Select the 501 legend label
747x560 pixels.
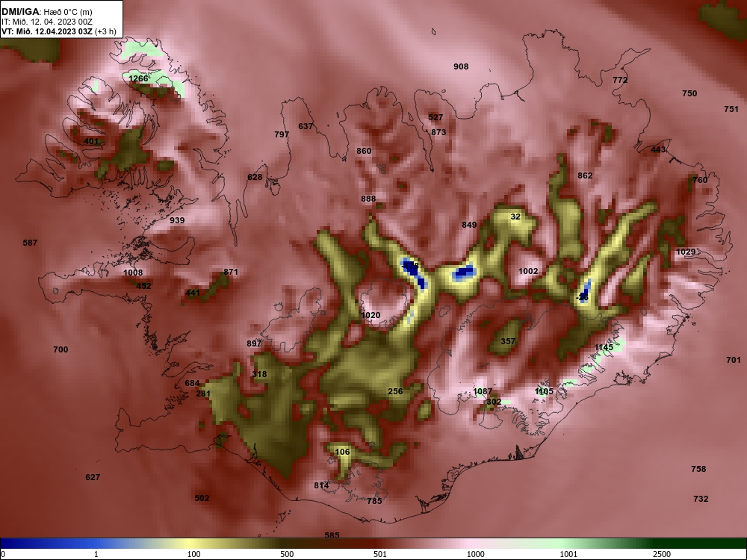click(x=380, y=554)
